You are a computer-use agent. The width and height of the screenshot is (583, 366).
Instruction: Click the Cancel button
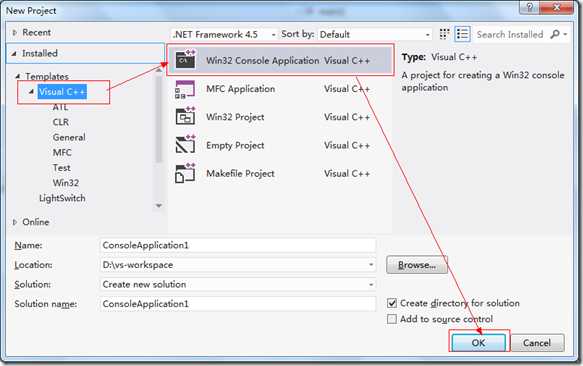[537, 343]
